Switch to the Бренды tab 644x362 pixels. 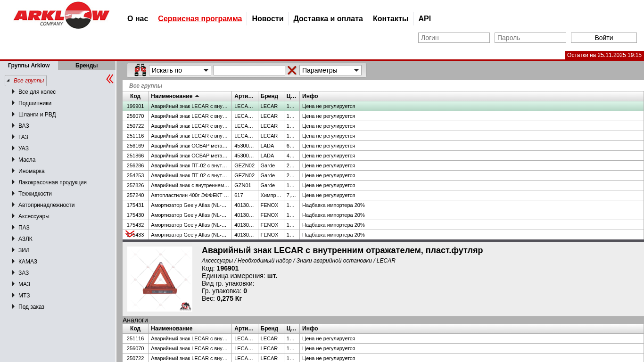pos(86,66)
